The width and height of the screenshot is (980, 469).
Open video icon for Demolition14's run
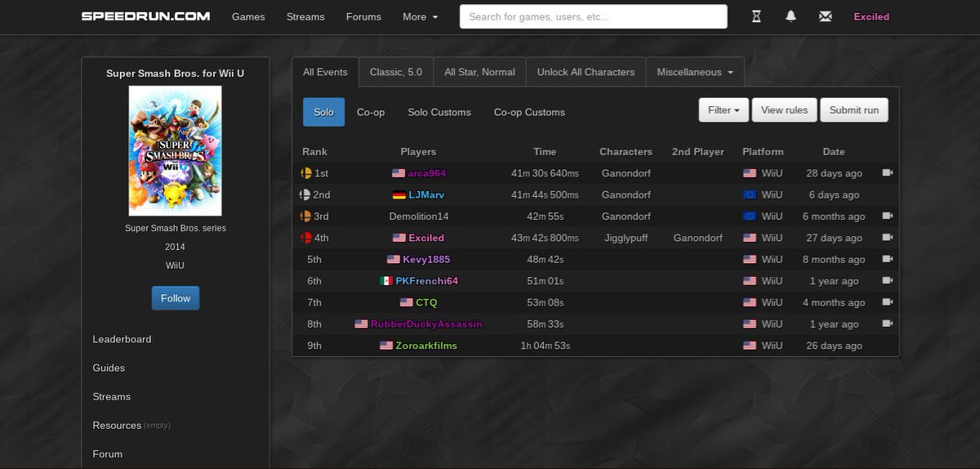pyautogui.click(x=888, y=216)
